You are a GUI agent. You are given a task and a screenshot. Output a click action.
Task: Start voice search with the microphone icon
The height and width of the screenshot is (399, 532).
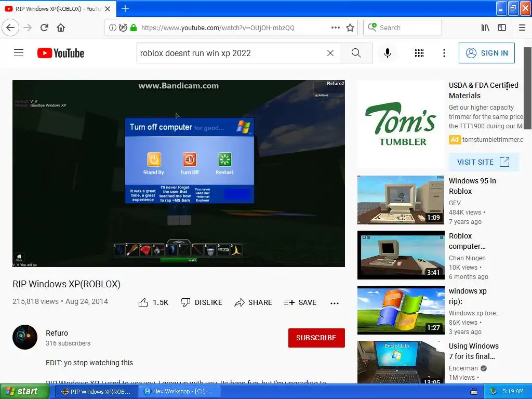pos(388,53)
